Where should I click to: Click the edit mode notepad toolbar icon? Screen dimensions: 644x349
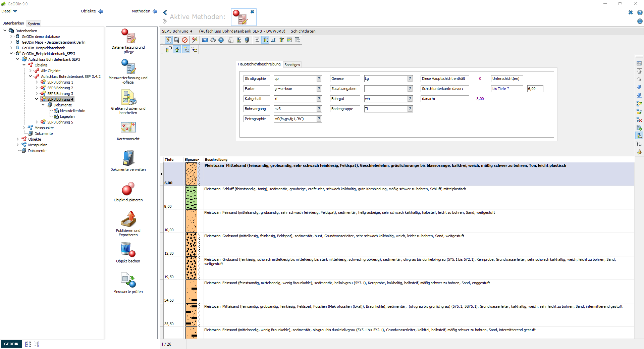pyautogui.click(x=169, y=40)
